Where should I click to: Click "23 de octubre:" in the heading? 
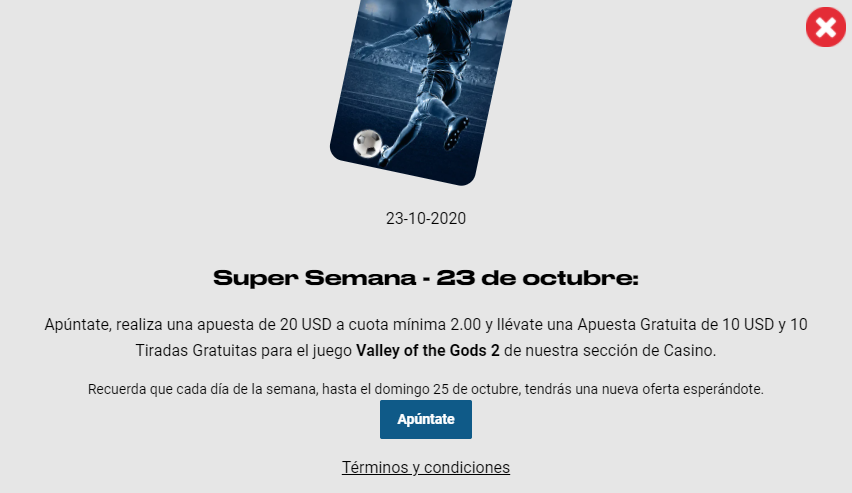(x=537, y=278)
